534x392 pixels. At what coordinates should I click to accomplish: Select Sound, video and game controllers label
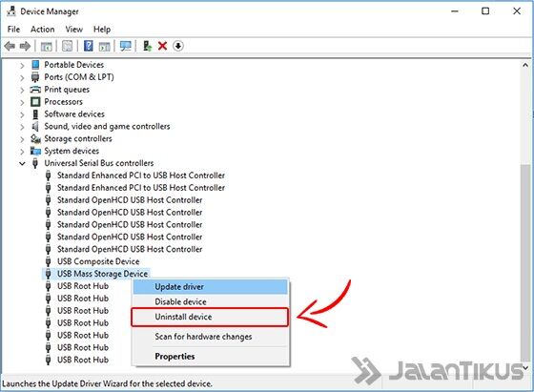click(107, 126)
